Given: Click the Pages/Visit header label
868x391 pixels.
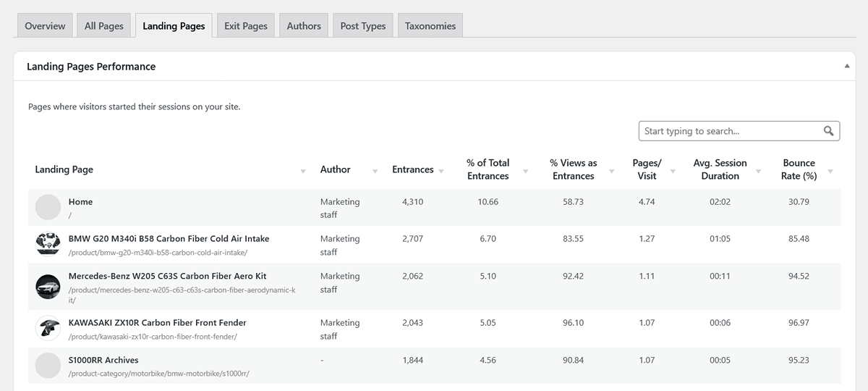Looking at the screenshot, I should coord(647,169).
